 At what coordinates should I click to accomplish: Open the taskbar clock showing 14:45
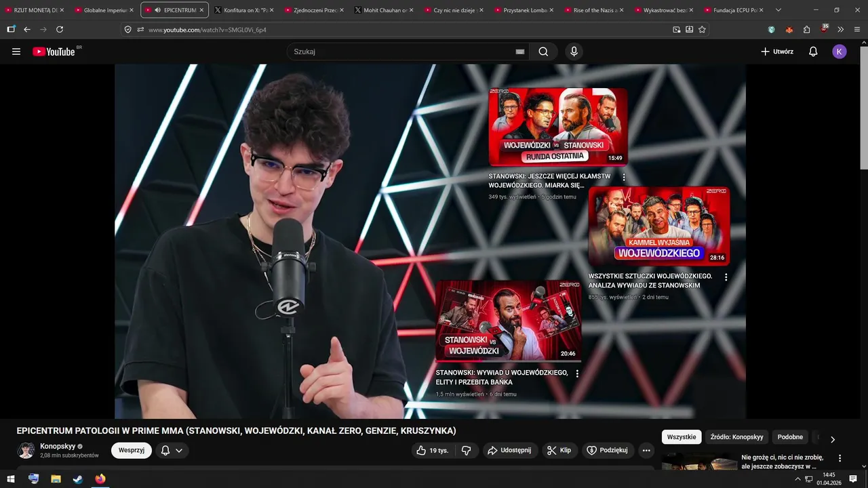point(829,479)
